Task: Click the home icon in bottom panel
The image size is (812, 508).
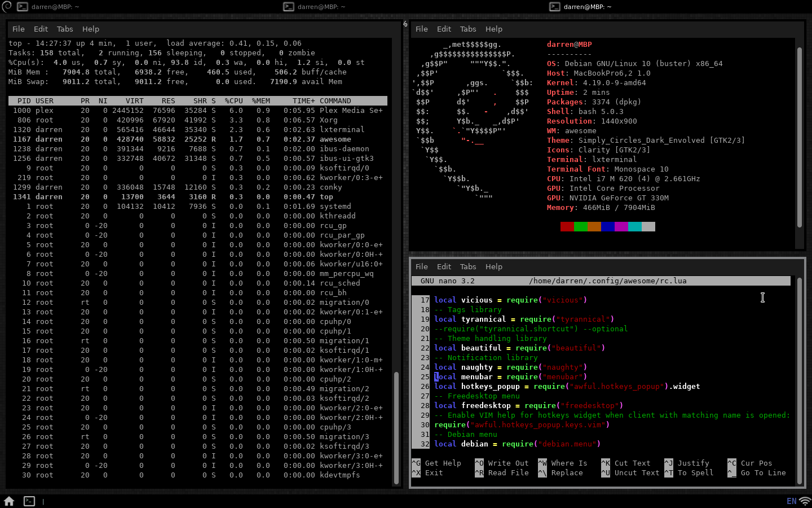Action: tap(9, 501)
